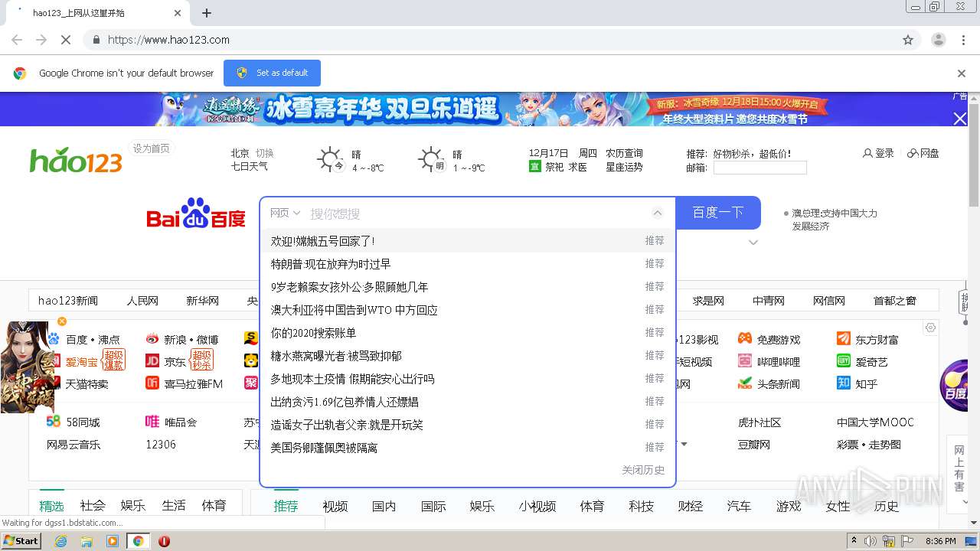
Task: Close the top banner advertisement
Action: tap(959, 119)
